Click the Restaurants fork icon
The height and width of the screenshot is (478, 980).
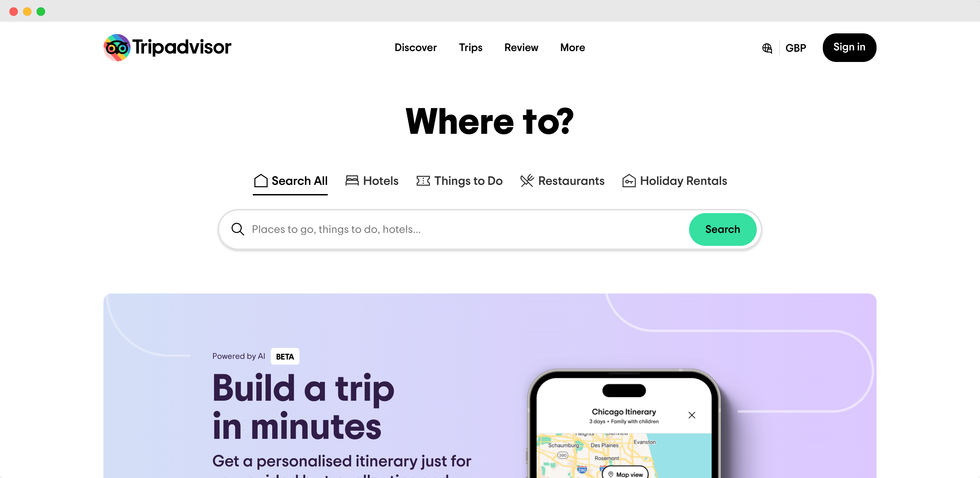coord(527,181)
